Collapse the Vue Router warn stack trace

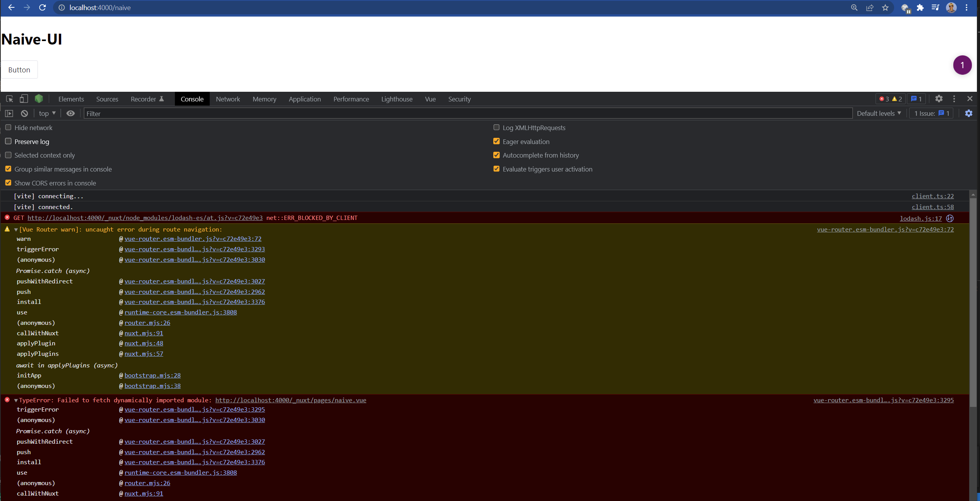click(x=16, y=229)
